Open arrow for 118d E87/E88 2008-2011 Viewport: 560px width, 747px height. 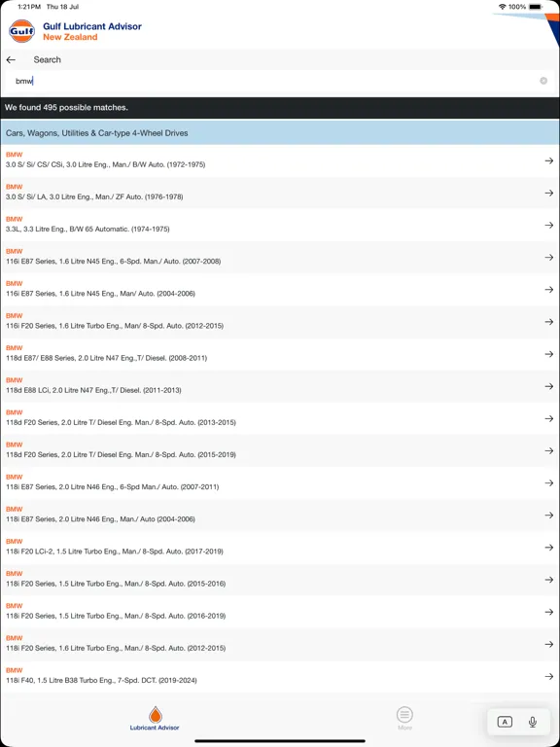click(x=549, y=354)
